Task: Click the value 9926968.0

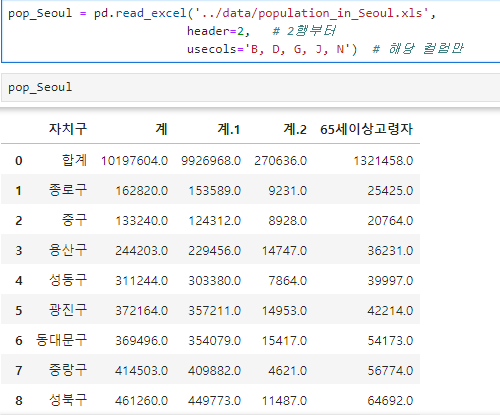Action: (211, 161)
